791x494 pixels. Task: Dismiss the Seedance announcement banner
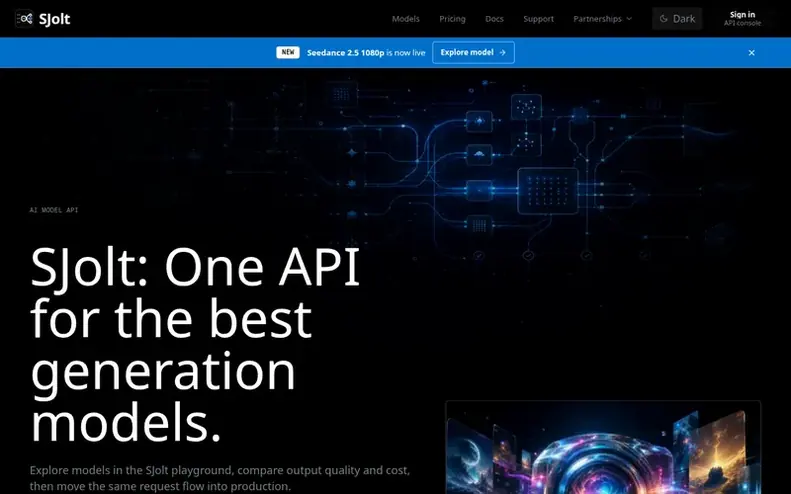click(751, 52)
